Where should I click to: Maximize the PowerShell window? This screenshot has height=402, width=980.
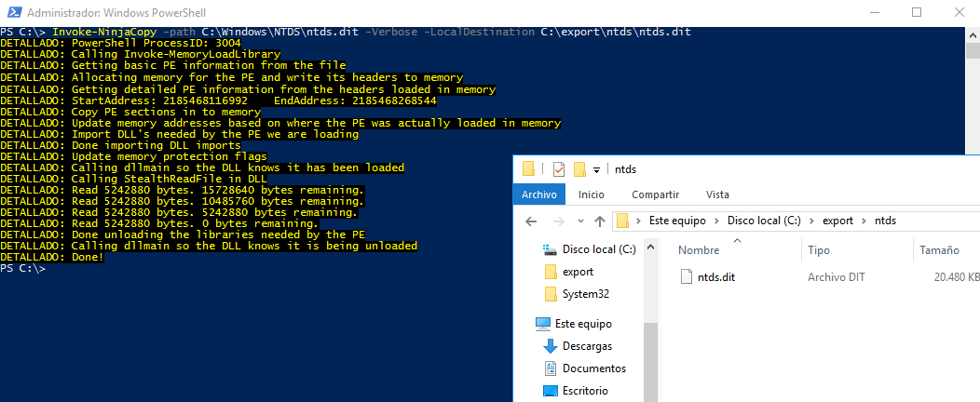pos(917,12)
